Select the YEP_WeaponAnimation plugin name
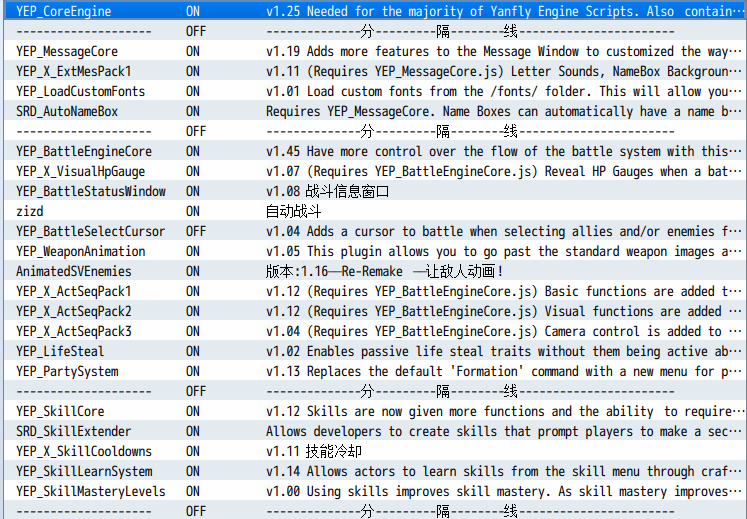 (81, 251)
